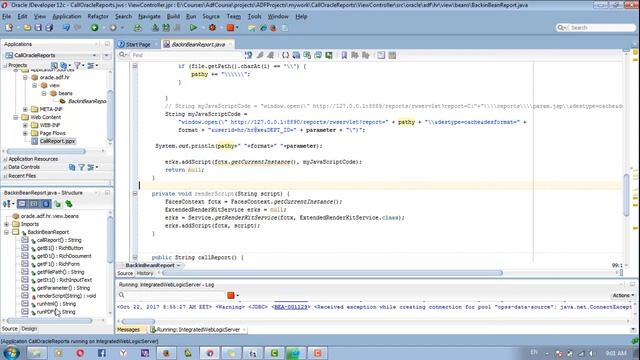The height and width of the screenshot is (360, 640).
Task: Click the BEA-001129 link in the log
Action: (x=291, y=307)
